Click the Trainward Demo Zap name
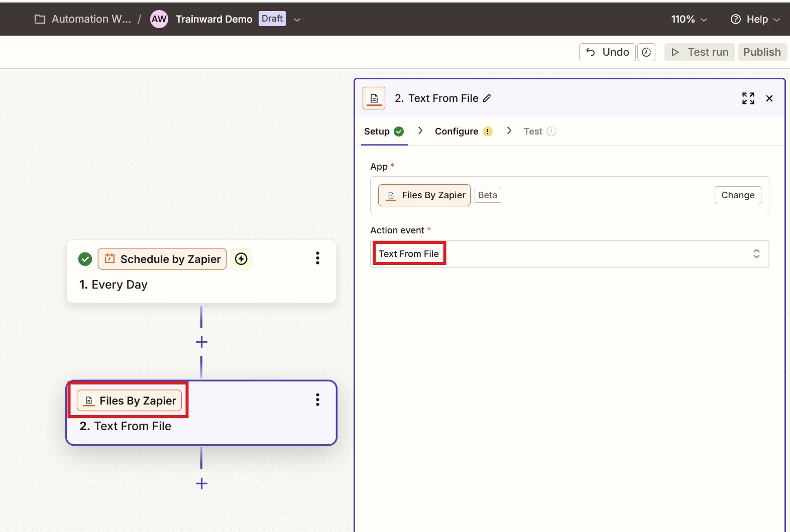Viewport: 790px width, 532px height. 214,19
